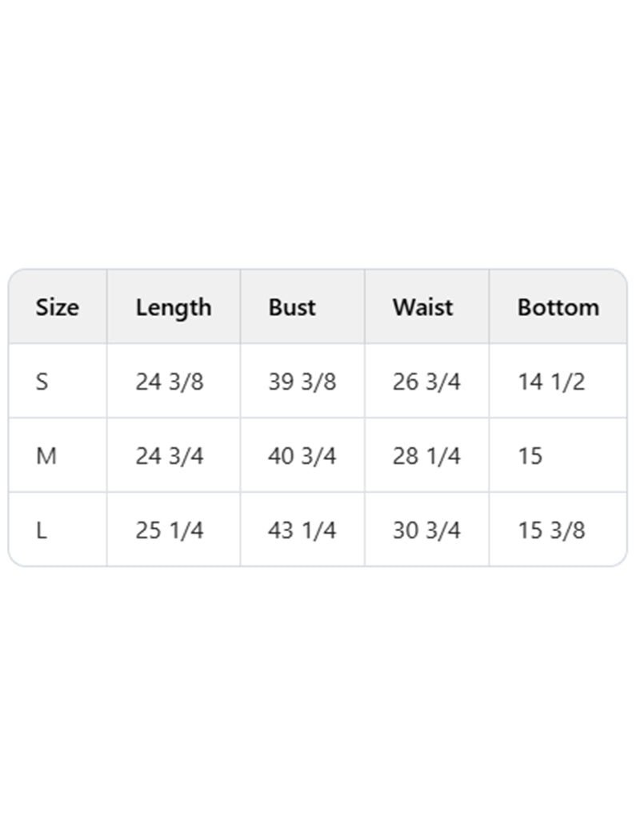This screenshot has width=640, height=840.
Task: Click the Waist column header
Action: (x=422, y=307)
